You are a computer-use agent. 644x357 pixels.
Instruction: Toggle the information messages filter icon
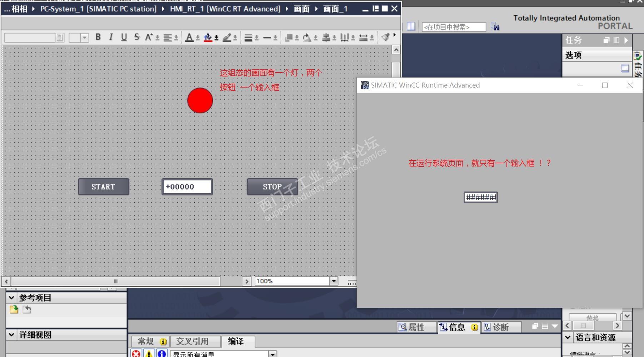pyautogui.click(x=162, y=353)
